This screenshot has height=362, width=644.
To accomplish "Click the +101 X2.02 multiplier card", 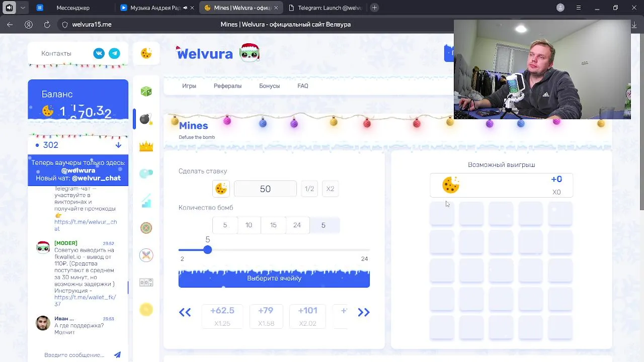I will point(307,316).
